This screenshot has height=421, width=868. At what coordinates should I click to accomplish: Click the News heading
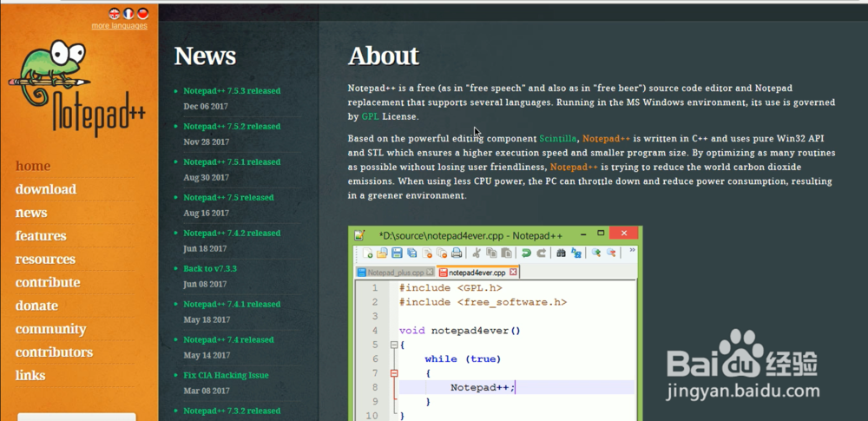pyautogui.click(x=206, y=56)
